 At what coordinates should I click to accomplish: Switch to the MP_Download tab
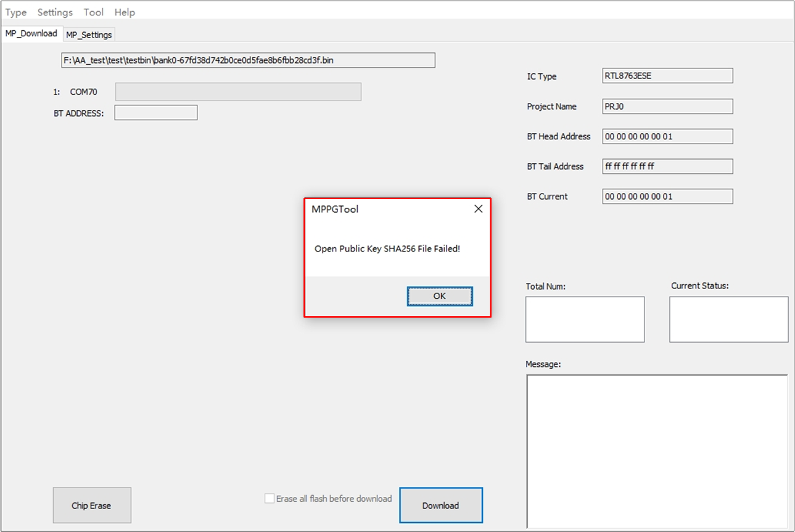pos(31,33)
